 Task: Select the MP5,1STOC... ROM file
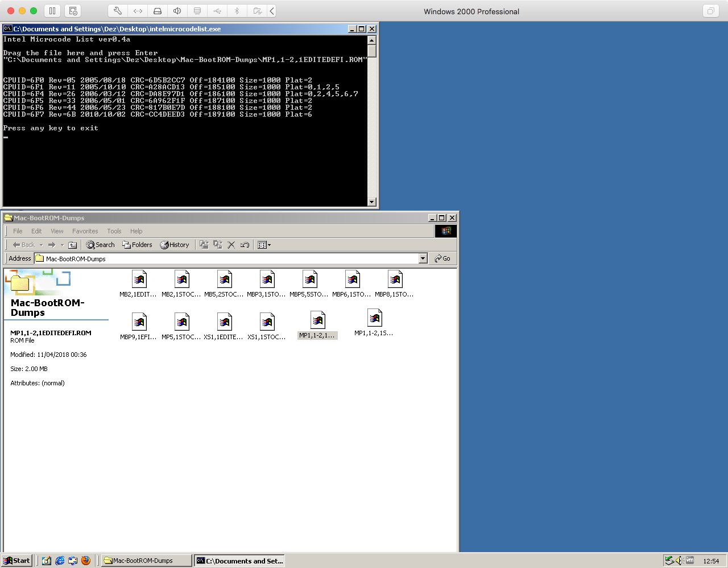pos(181,327)
